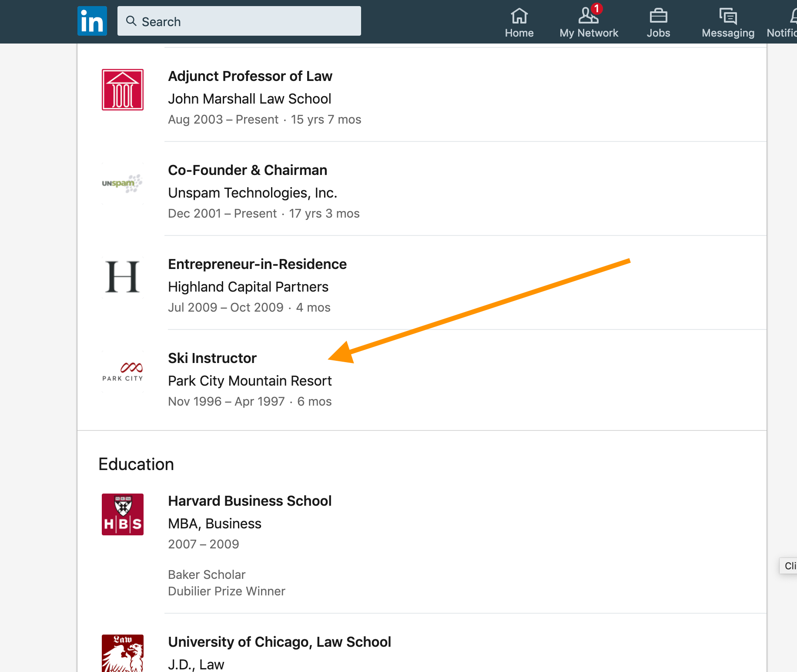Click the Harvard Business School HBS logo
Viewport: 797px width, 672px height.
point(123,514)
